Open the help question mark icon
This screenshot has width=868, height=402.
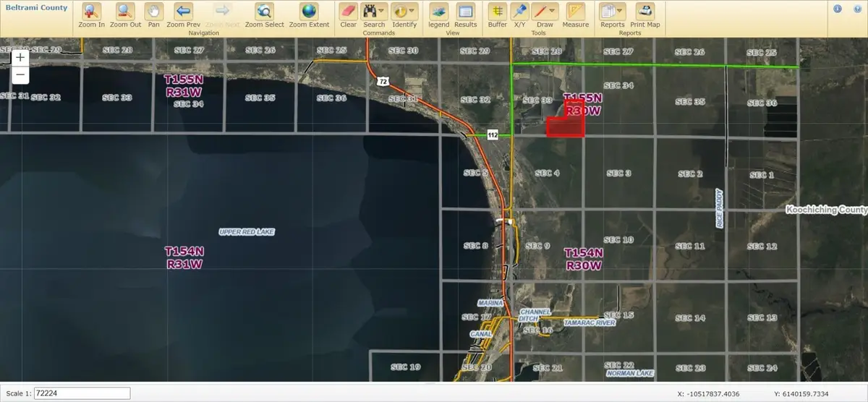858,9
